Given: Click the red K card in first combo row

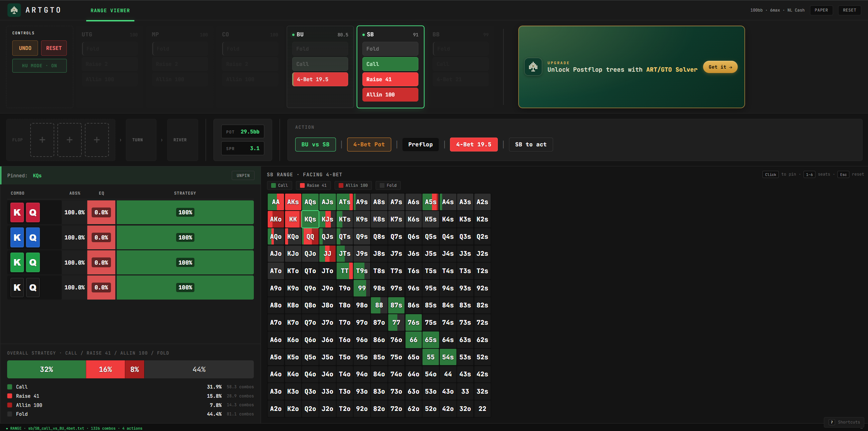Looking at the screenshot, I should click(x=17, y=213).
